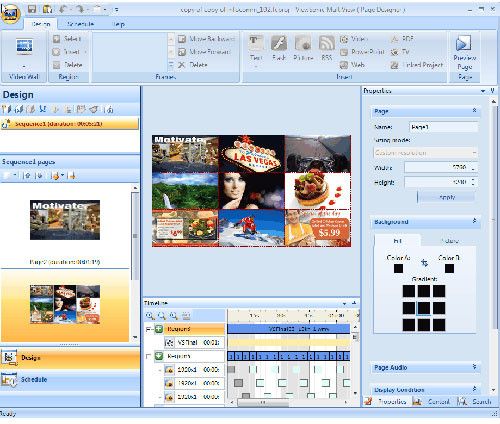Open the Timeline panel options arrow
This screenshot has height=424, width=500.
point(344,303)
